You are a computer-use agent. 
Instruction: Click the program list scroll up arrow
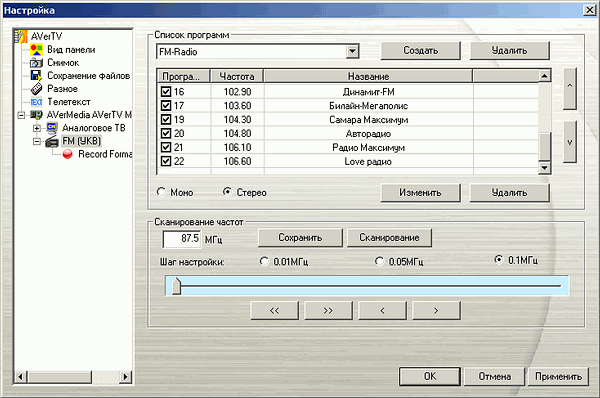pos(545,76)
